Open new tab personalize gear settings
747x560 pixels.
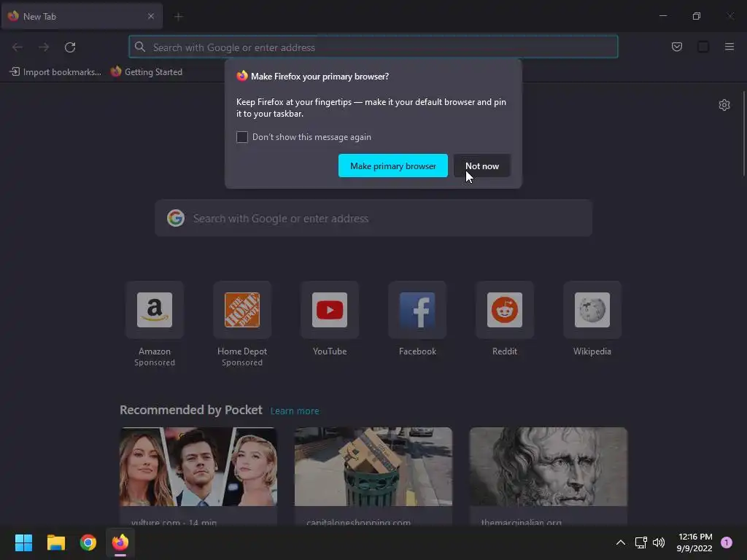(x=724, y=105)
